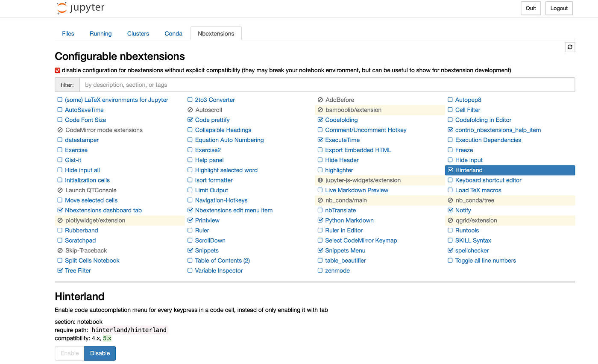Check the Variable Inspector extension box
Image resolution: width=598 pixels, height=364 pixels.
coord(190,270)
